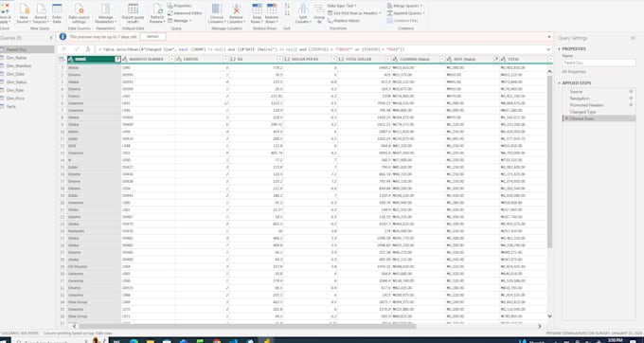
Task: Select the Dim_Date query
Action: click(15, 74)
